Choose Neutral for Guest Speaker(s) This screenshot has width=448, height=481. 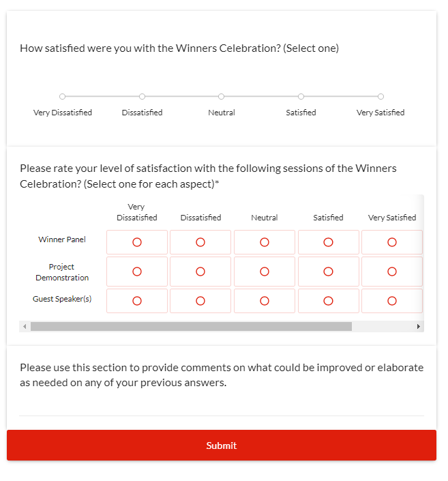click(265, 301)
